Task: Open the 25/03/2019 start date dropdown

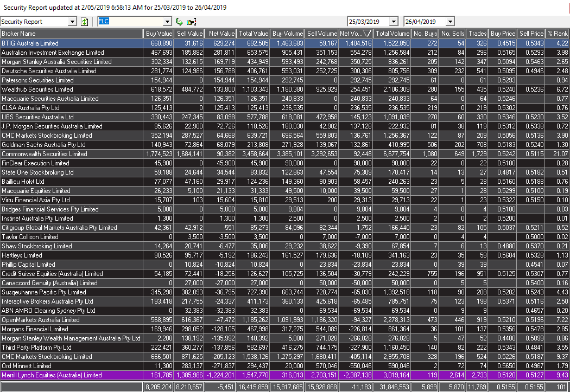Action: pyautogui.click(x=394, y=22)
